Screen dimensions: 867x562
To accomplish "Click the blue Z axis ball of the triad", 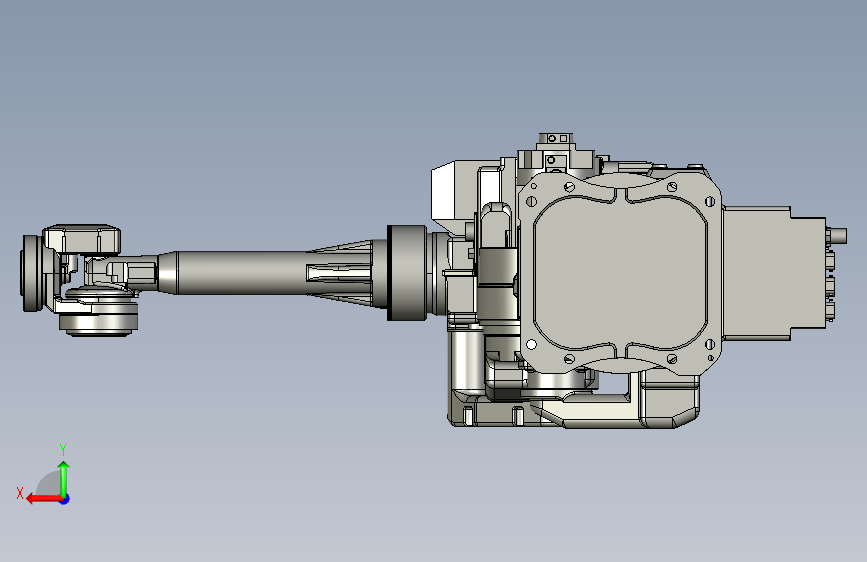I will pos(65,499).
